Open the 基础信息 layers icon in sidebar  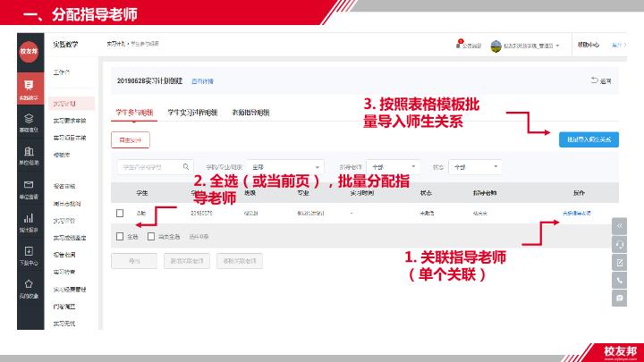tap(30, 122)
